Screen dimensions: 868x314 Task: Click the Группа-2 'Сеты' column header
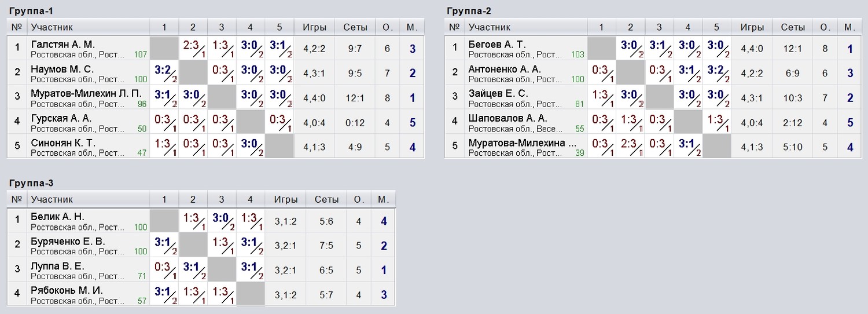pos(793,27)
